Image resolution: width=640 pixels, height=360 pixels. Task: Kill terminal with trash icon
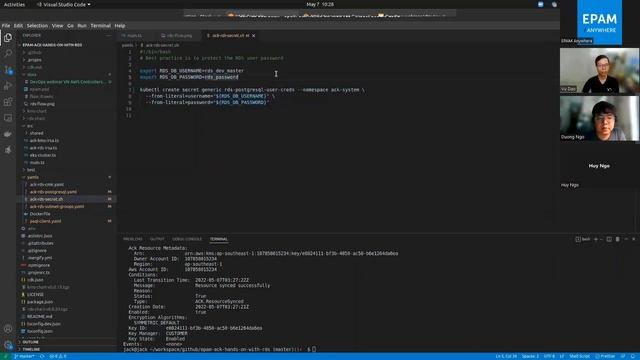click(x=618, y=239)
